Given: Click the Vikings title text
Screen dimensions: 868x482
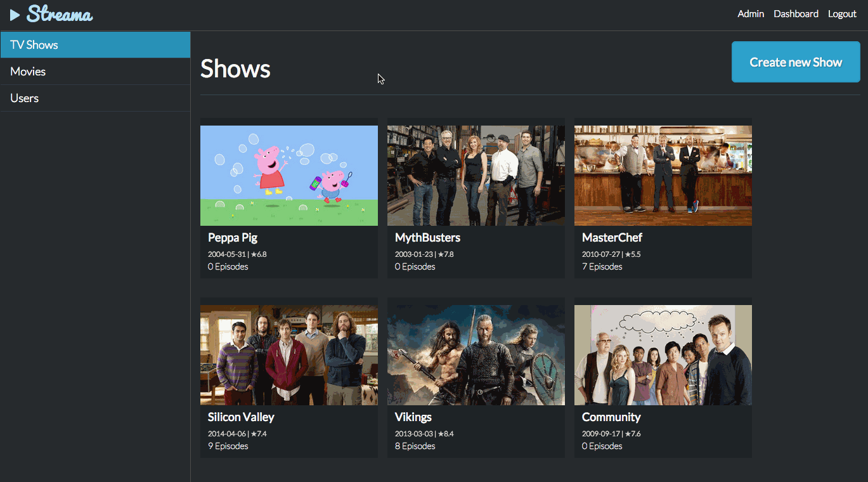Looking at the screenshot, I should [413, 417].
